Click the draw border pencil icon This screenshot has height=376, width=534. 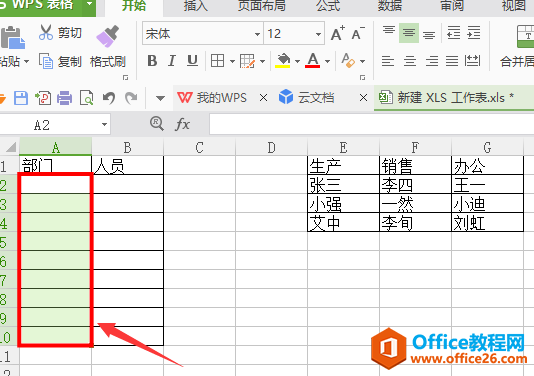(x=247, y=61)
